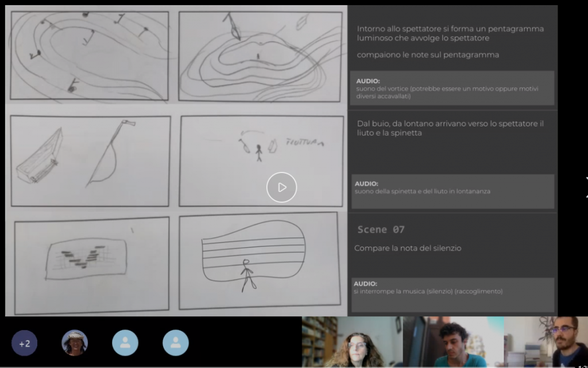Select the AUDIO box about "suono del vortice"

tap(452, 89)
